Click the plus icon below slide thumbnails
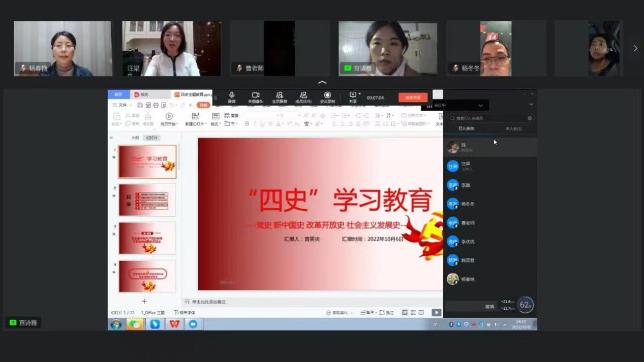This screenshot has height=362, width=644. (x=144, y=301)
